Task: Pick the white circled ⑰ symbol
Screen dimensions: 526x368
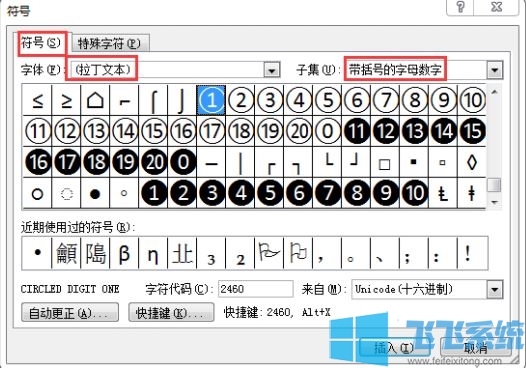Action: (211, 131)
